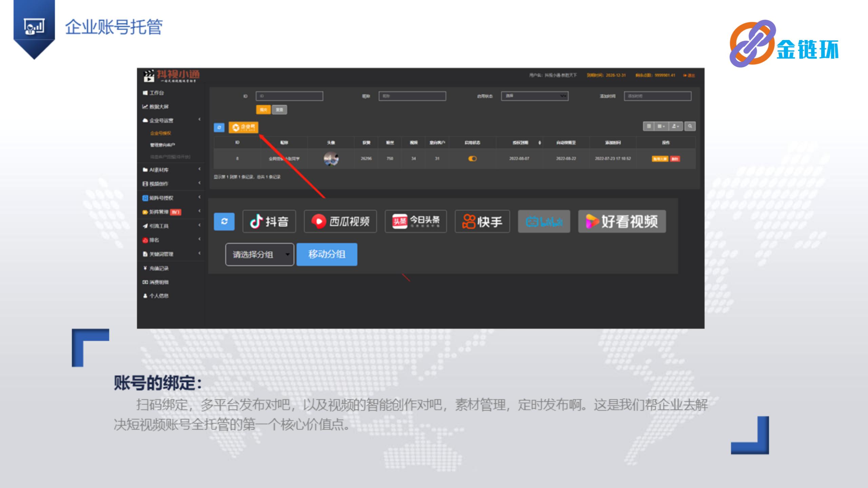Open the sidebar menu with the red 热门 badge
The width and height of the screenshot is (868, 488).
[172, 212]
